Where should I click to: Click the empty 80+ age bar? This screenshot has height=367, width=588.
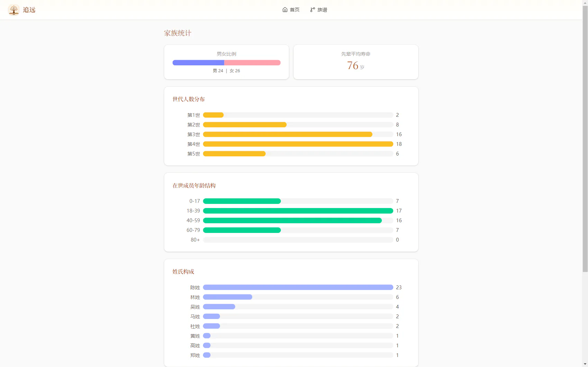click(298, 240)
